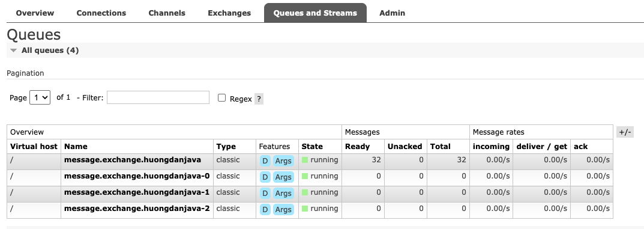This screenshot has height=229, width=644.
Task: Click the Args badge of message.exchange.huongdanjava-1
Action: [x=283, y=193]
